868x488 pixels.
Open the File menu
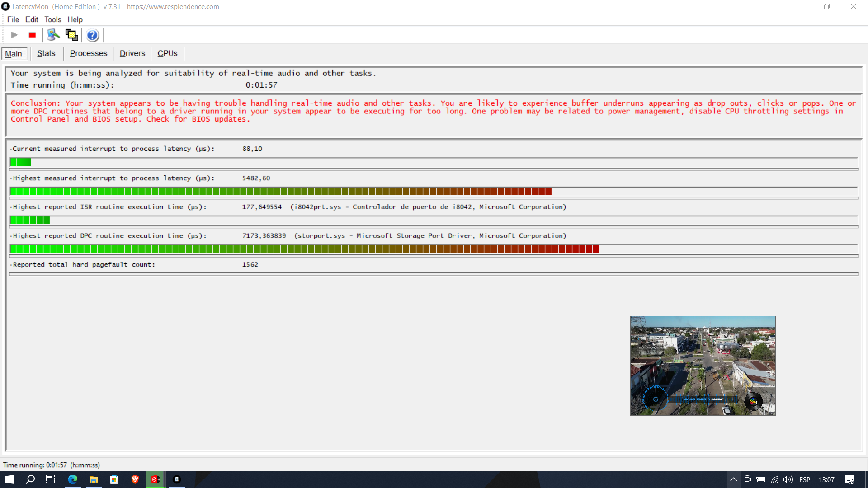tap(13, 19)
